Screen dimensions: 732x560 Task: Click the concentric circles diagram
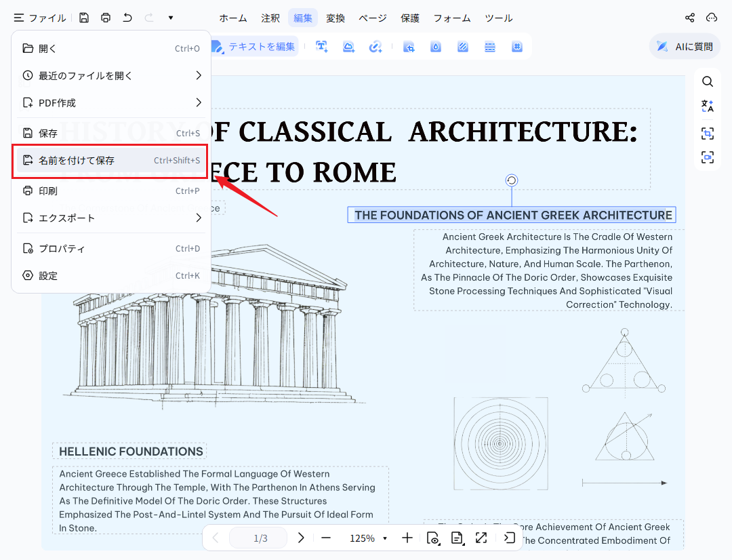(x=500, y=443)
